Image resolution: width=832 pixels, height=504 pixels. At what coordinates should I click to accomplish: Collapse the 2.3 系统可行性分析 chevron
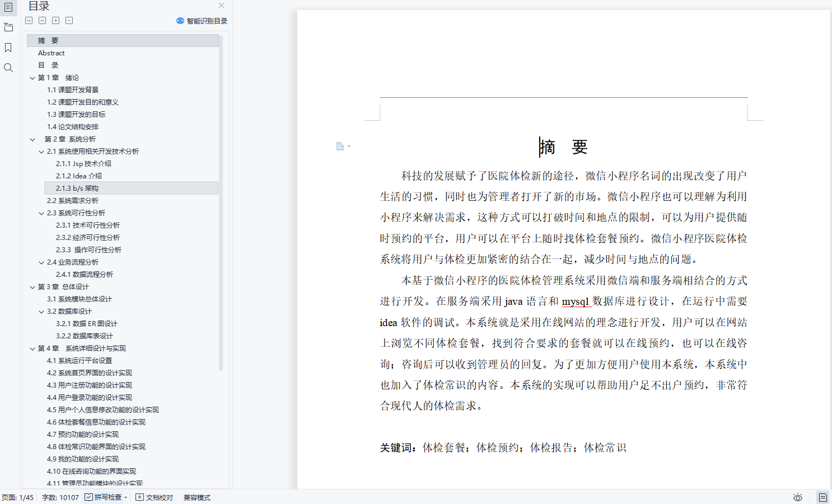click(41, 213)
